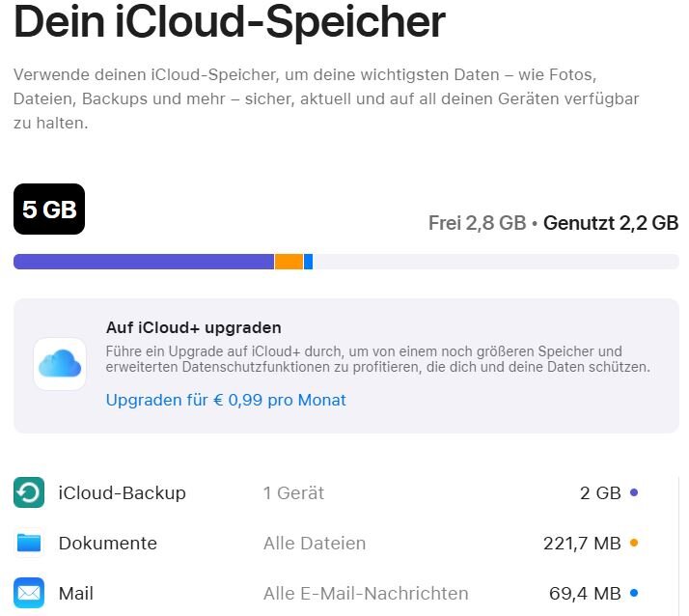Select the Mail row label
Screen dimensions: 689x616
(76, 594)
